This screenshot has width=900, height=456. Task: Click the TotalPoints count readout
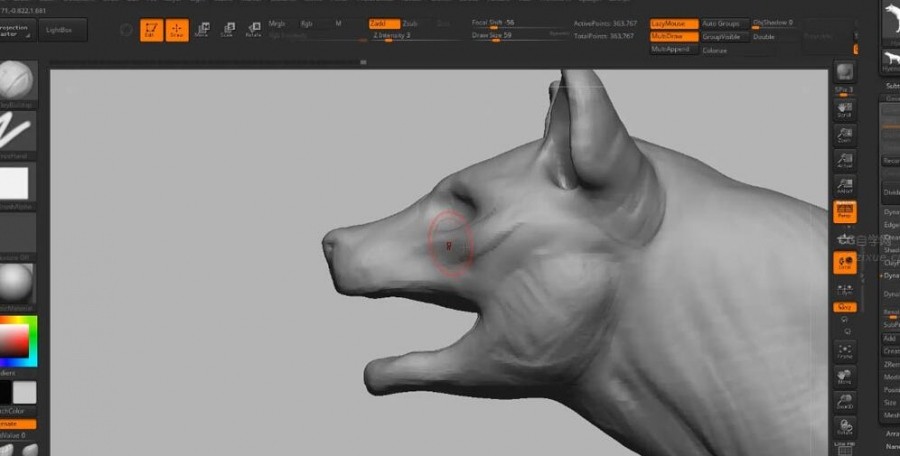tap(604, 36)
